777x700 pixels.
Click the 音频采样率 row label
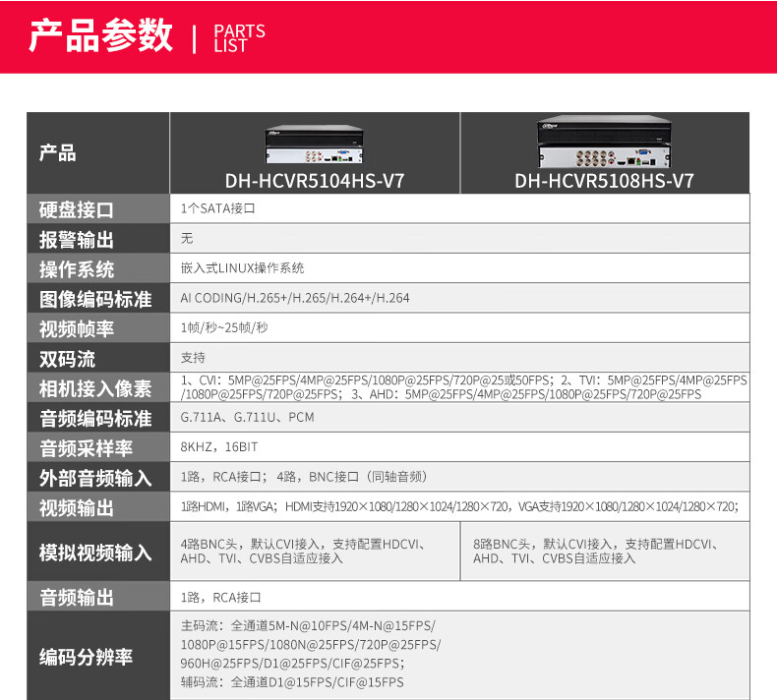tap(86, 448)
